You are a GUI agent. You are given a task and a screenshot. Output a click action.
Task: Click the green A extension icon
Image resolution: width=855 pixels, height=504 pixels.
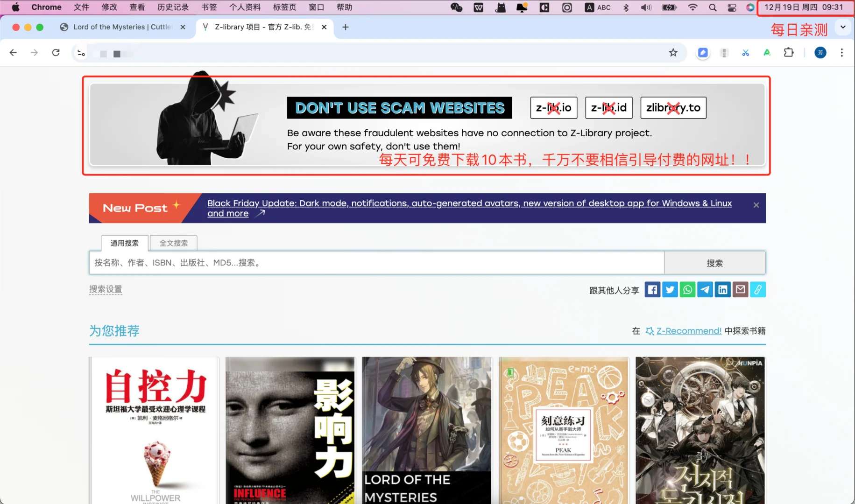click(x=767, y=53)
